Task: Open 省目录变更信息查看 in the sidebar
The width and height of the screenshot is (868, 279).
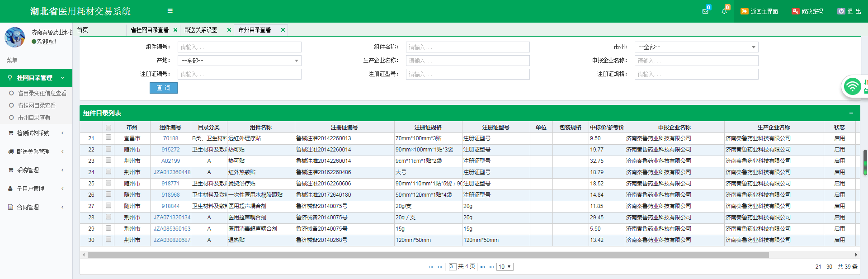Action: 42,93
